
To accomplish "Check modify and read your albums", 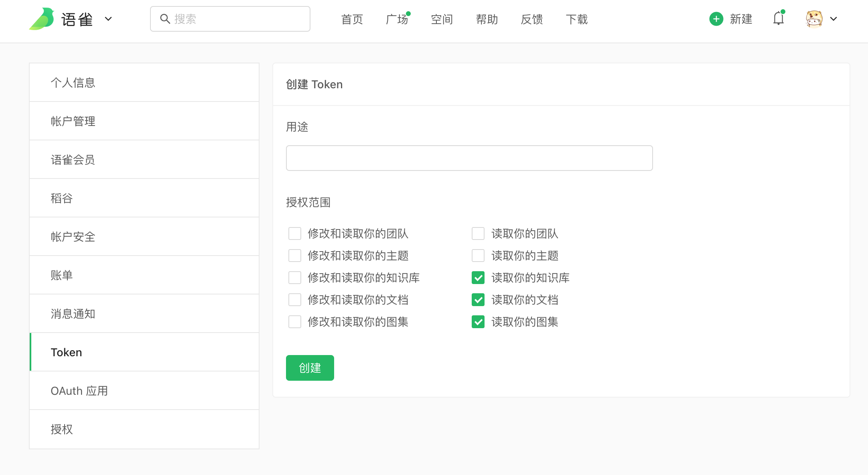I will coord(295,322).
